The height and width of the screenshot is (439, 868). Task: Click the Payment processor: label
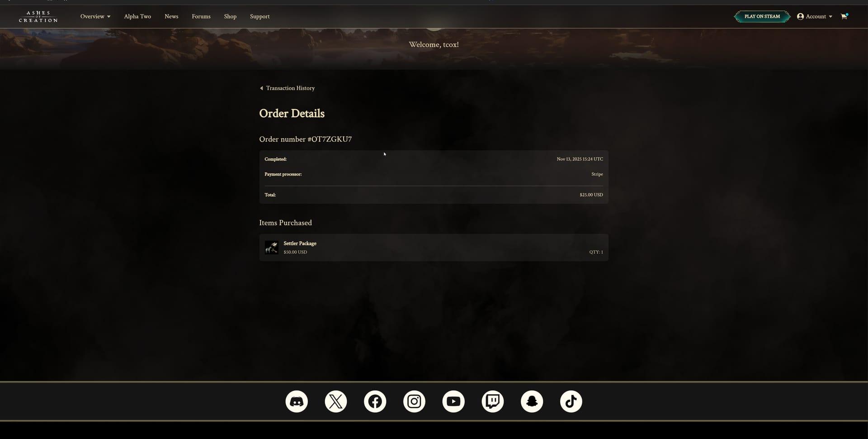click(283, 174)
